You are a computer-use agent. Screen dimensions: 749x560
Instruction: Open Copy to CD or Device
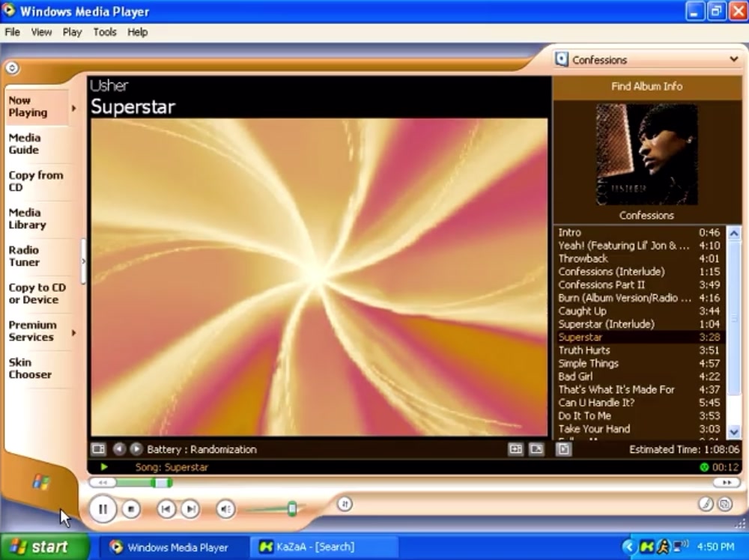(37, 293)
